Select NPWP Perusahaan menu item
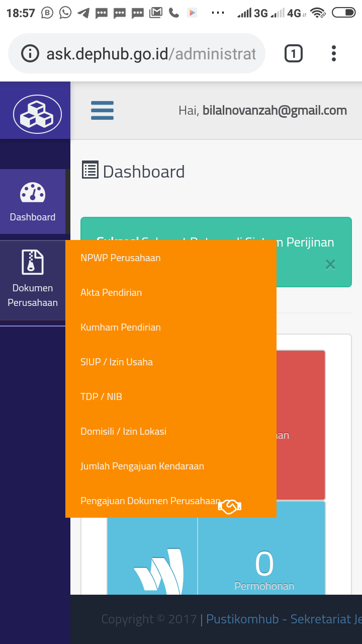This screenshot has height=644, width=362. click(121, 258)
